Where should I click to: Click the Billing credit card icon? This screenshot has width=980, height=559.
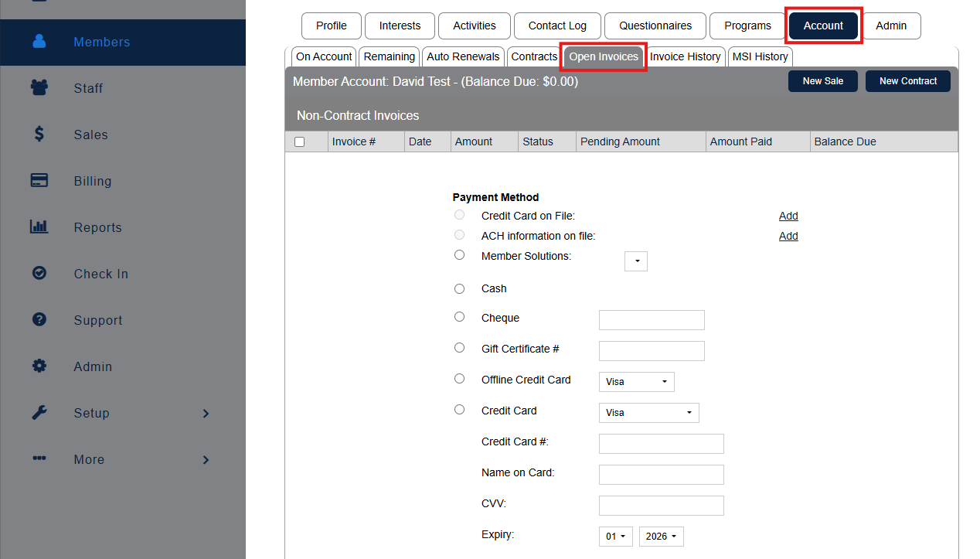(39, 181)
